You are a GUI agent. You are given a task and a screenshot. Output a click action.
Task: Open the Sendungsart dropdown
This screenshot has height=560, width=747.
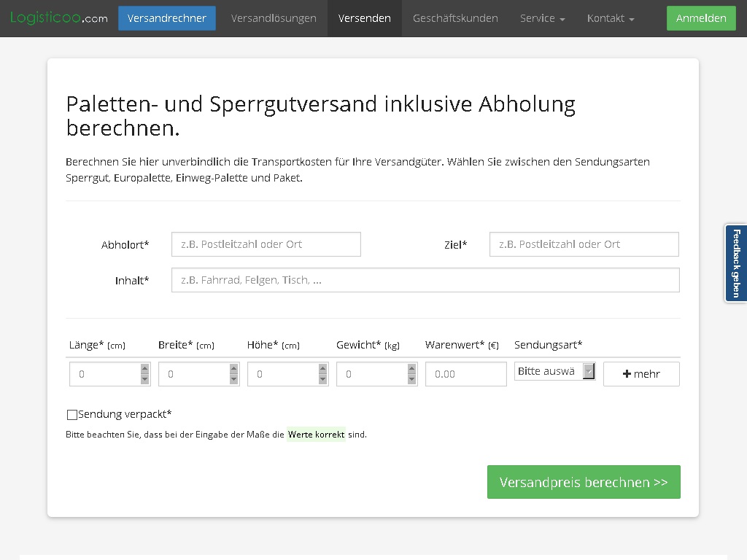(554, 371)
